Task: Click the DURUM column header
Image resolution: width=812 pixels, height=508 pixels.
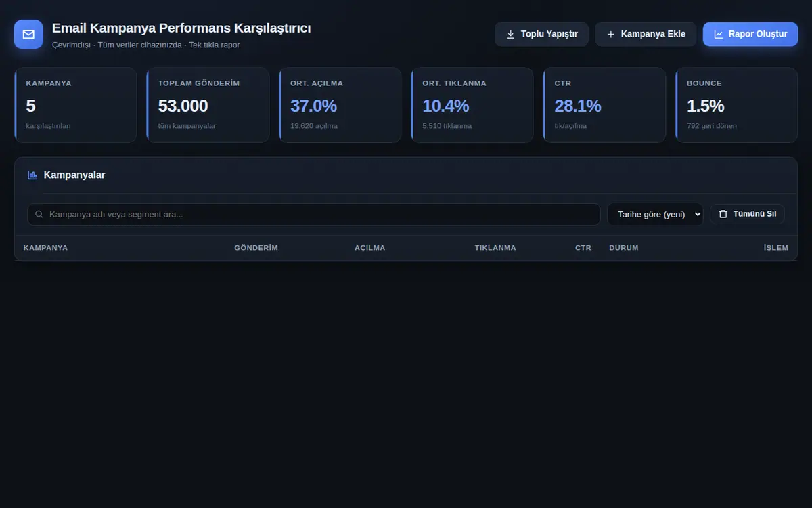Action: click(x=624, y=248)
